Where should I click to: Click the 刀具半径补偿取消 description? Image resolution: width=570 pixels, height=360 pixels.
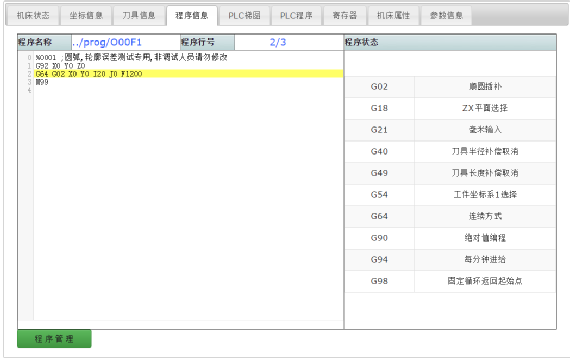[x=485, y=152]
